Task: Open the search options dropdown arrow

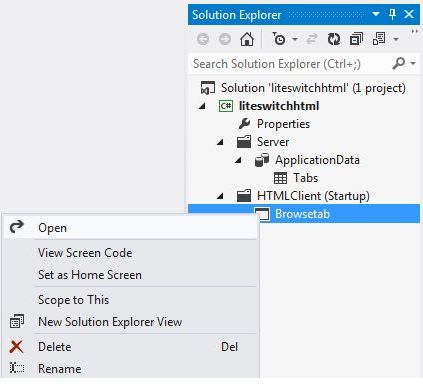Action: [413, 63]
